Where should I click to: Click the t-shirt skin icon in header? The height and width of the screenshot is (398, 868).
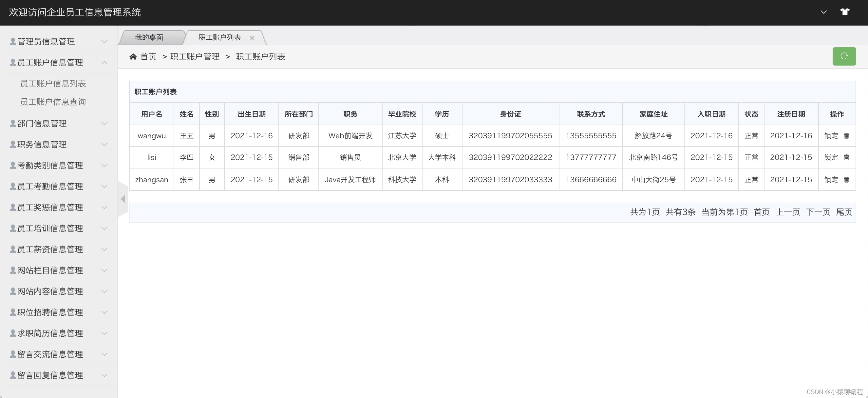844,12
